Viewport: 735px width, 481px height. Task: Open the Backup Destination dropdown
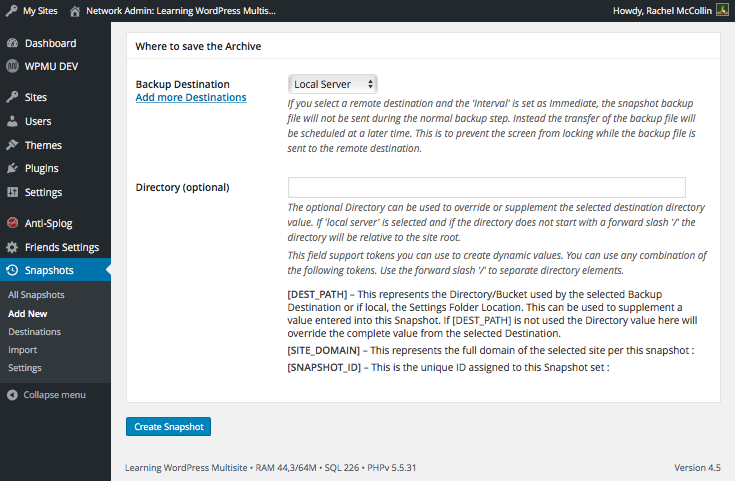click(333, 85)
